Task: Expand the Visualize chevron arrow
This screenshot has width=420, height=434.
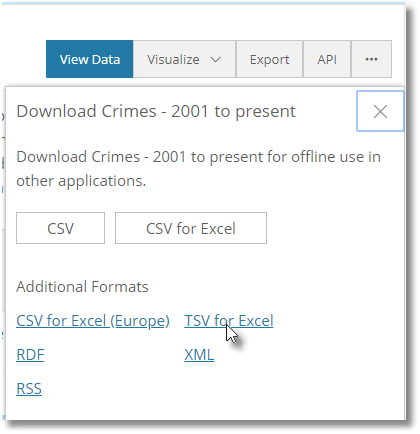Action: 216,60
